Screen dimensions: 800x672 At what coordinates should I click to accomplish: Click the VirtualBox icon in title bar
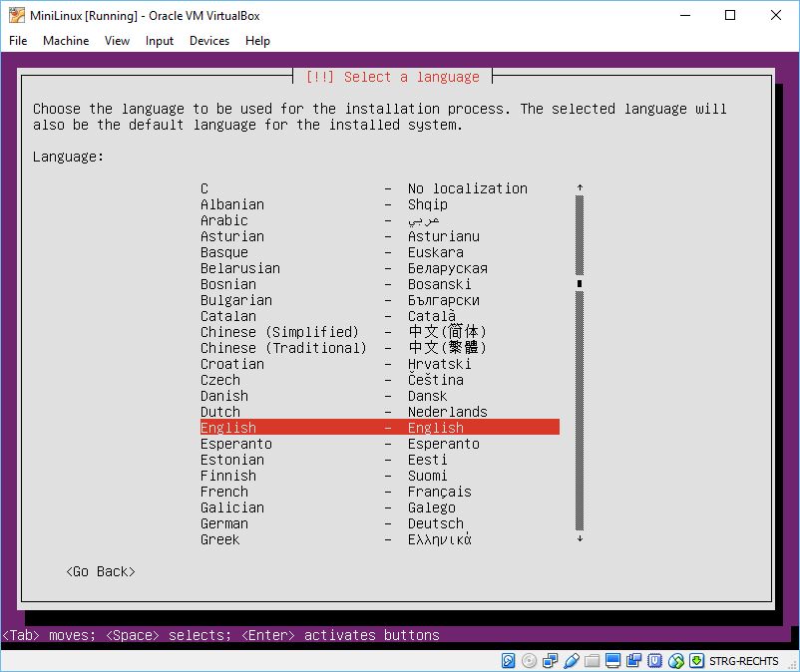(16, 15)
